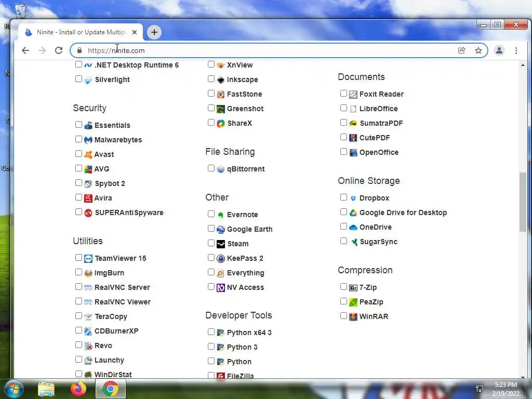
Task: Select the SUPERAntiSpyware checkbox
Action: tap(78, 212)
